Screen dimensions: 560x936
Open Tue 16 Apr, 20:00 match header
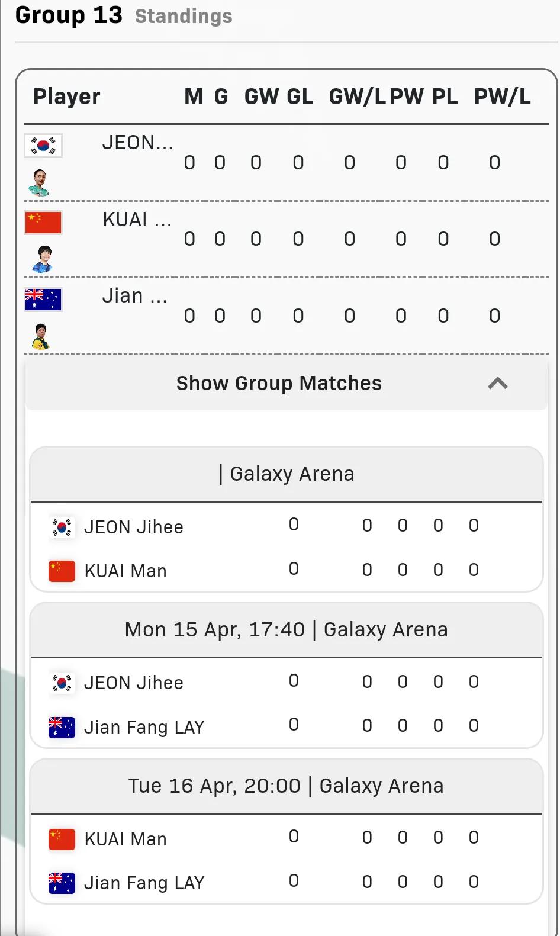287,786
